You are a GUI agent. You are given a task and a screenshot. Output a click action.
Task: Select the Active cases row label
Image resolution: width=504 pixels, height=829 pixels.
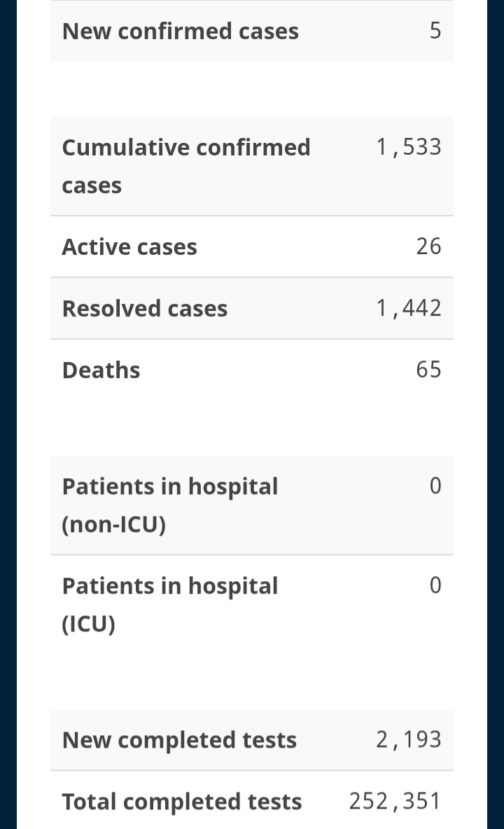129,247
